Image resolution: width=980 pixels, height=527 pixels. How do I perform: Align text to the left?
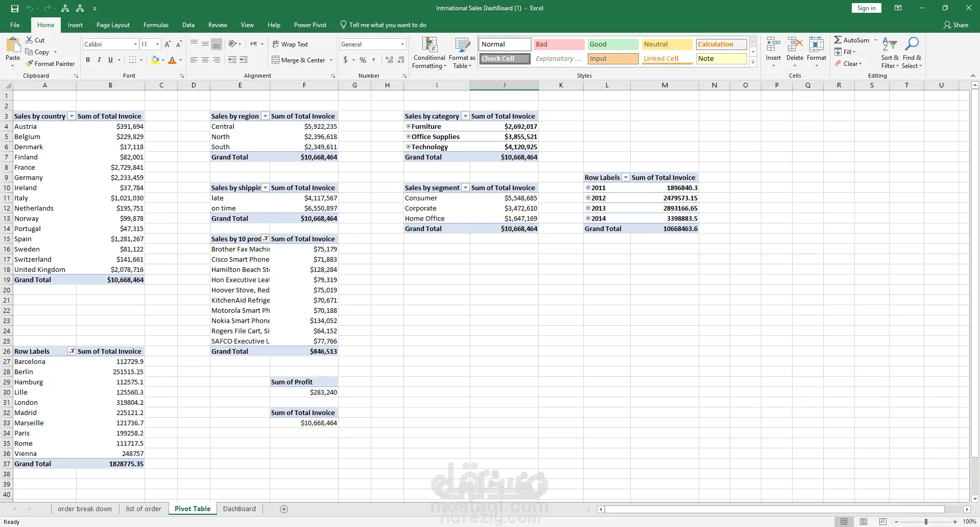tap(194, 60)
